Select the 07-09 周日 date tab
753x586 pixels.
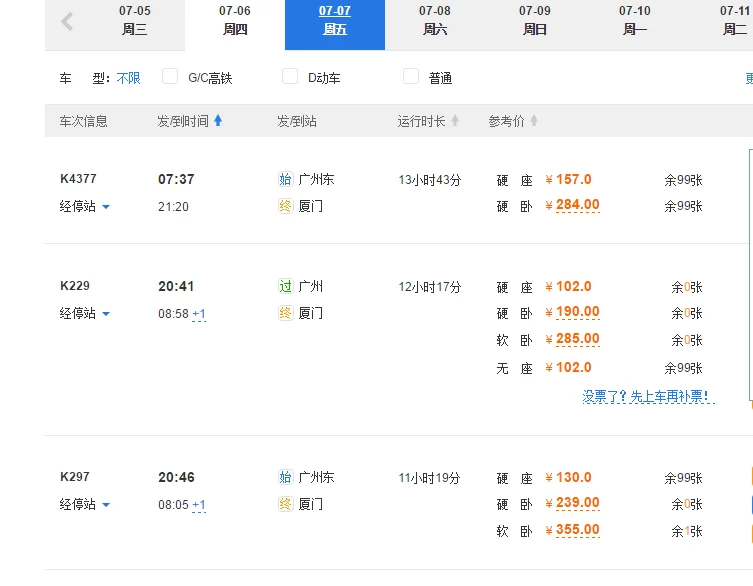tap(534, 20)
